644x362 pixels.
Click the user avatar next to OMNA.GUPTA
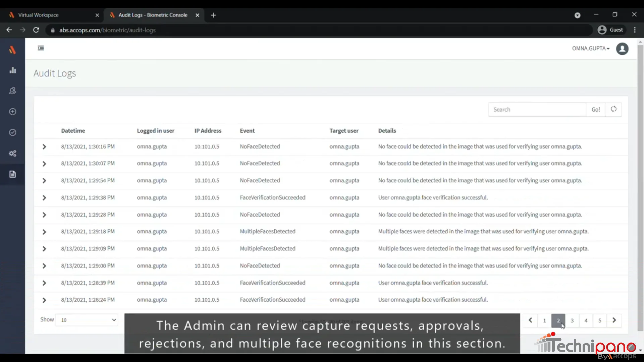pyautogui.click(x=623, y=49)
